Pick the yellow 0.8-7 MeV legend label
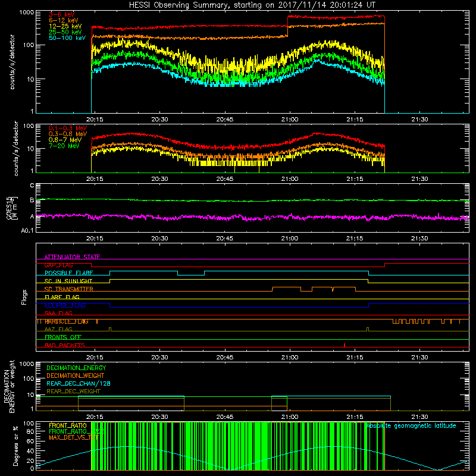This screenshot has height=476, width=476. click(x=65, y=140)
